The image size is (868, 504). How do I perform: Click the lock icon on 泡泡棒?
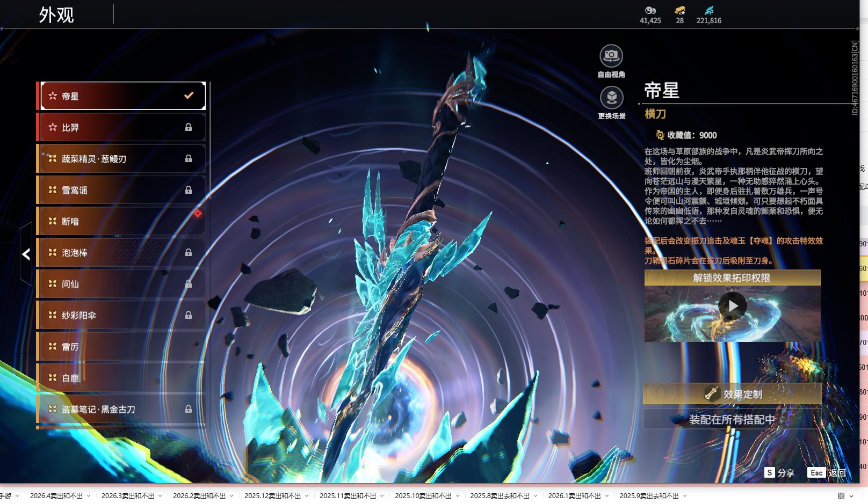click(x=189, y=252)
